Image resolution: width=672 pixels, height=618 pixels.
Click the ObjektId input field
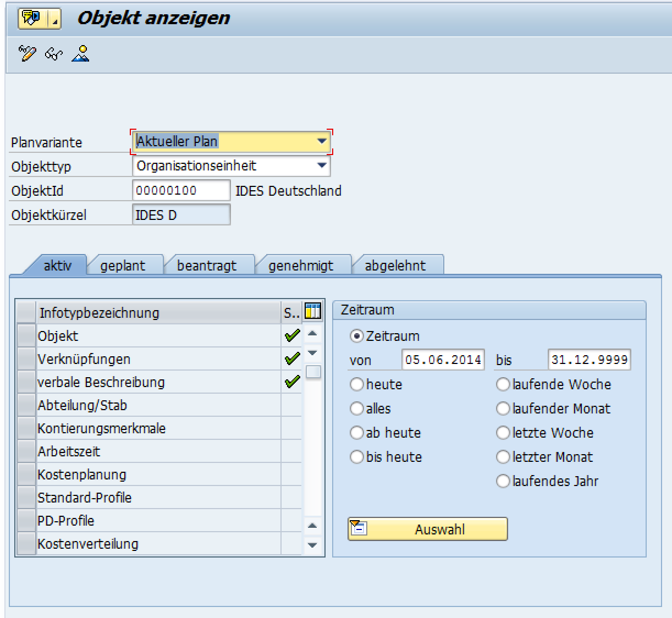(x=181, y=190)
